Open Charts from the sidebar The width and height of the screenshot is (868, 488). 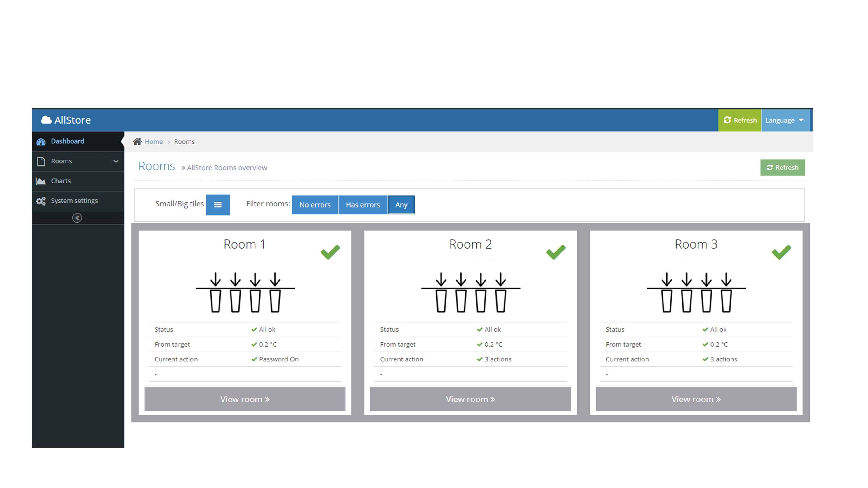point(61,181)
